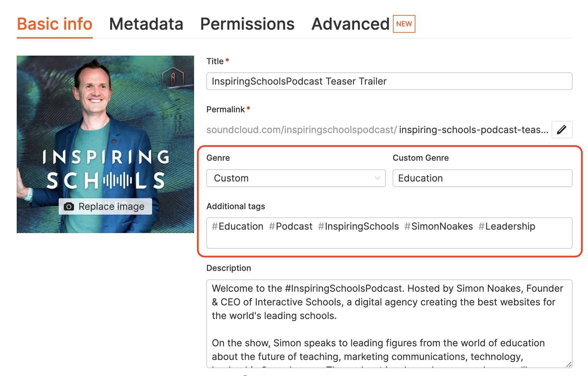Go to the Advanced tab

(350, 24)
